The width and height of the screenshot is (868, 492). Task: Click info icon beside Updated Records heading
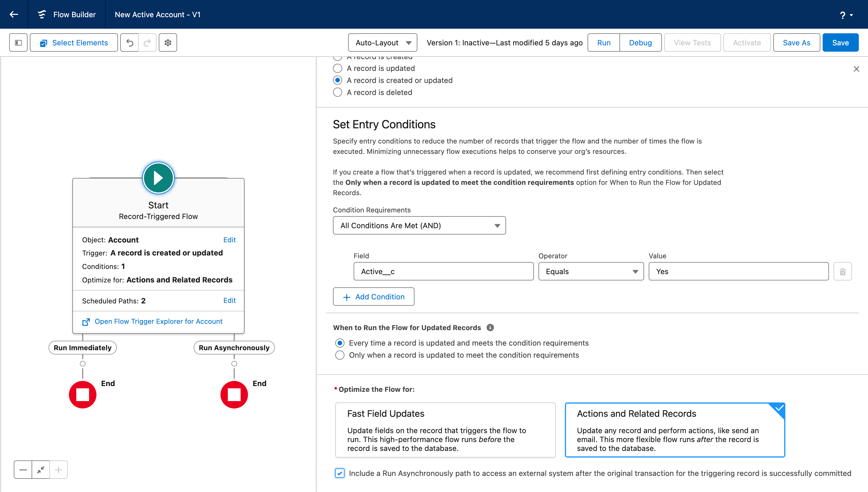coord(490,328)
